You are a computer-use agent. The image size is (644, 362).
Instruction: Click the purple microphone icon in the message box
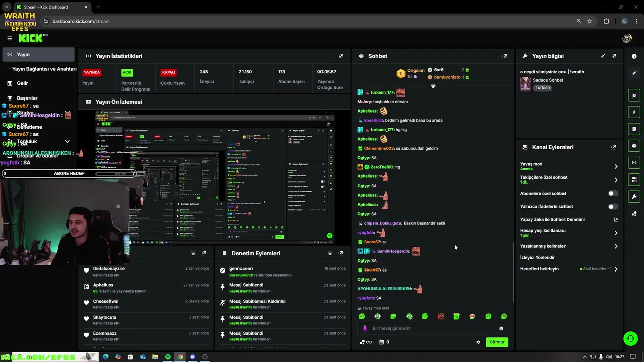pos(365,328)
